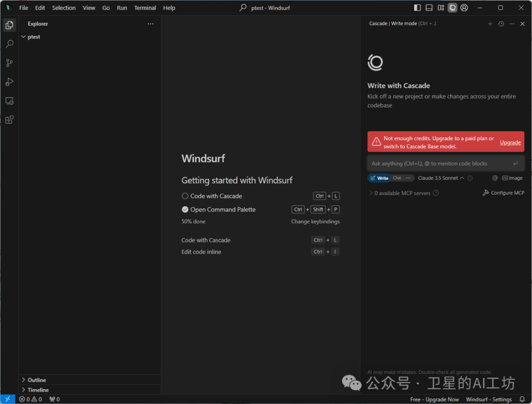Open Search view in activity bar
The height and width of the screenshot is (404, 532).
(9, 44)
